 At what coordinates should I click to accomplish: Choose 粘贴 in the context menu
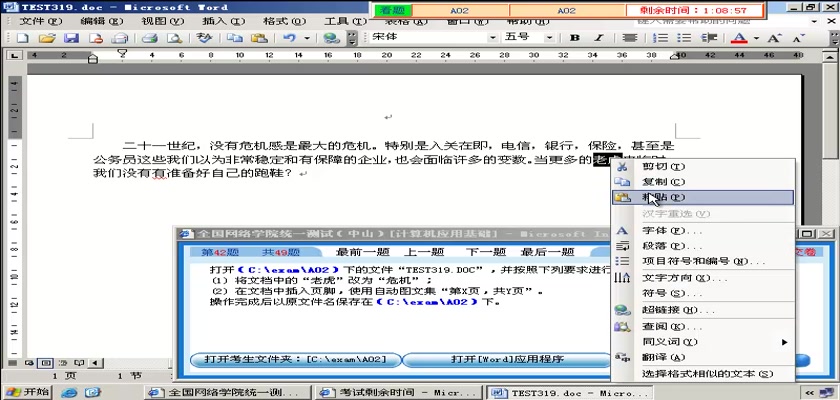click(x=702, y=198)
